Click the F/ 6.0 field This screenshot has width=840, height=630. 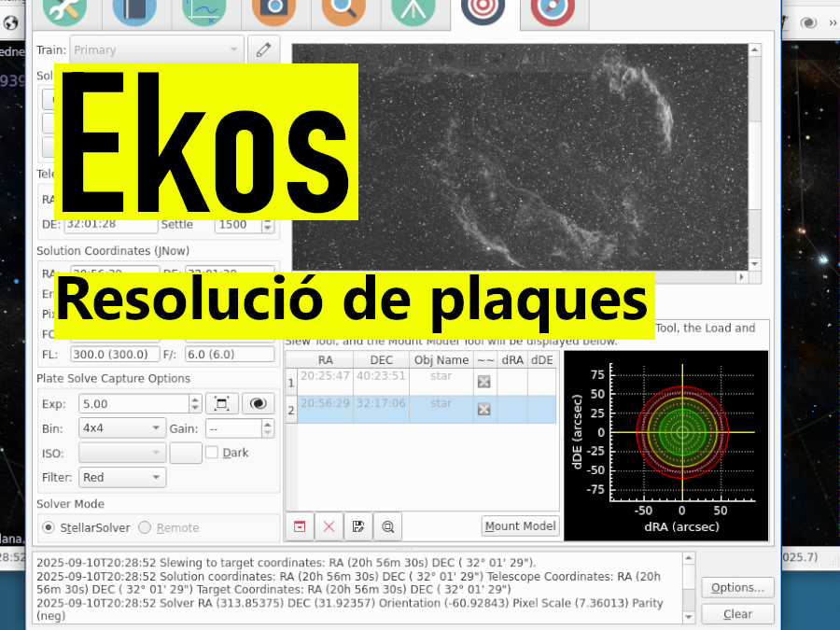tap(230, 354)
